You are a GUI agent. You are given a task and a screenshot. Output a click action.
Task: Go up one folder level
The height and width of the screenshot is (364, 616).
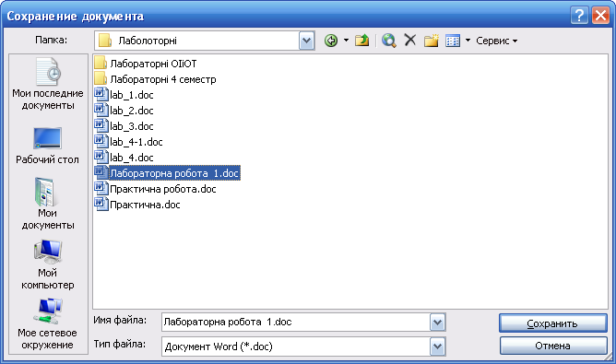(x=361, y=40)
